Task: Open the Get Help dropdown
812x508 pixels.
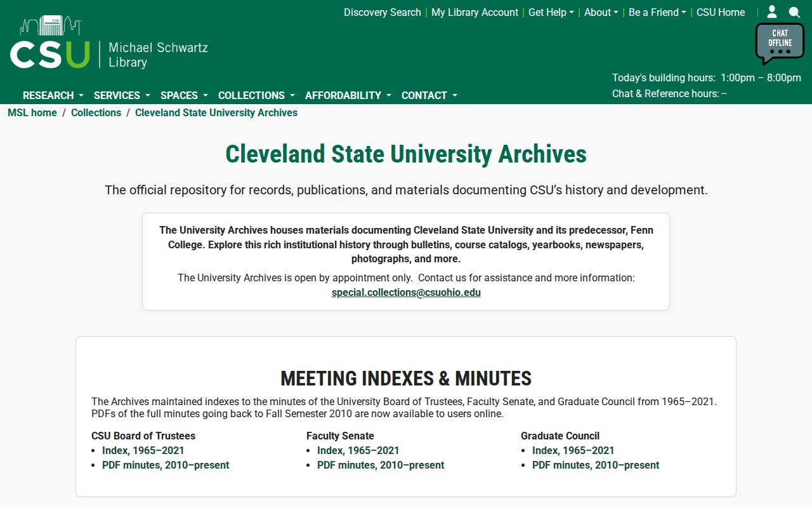Action: [x=551, y=12]
